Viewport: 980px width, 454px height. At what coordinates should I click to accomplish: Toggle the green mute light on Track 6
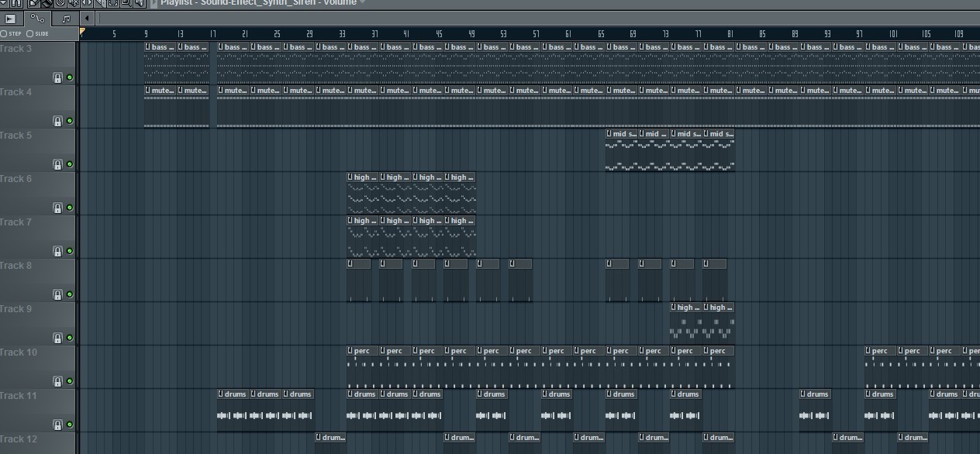[x=70, y=208]
